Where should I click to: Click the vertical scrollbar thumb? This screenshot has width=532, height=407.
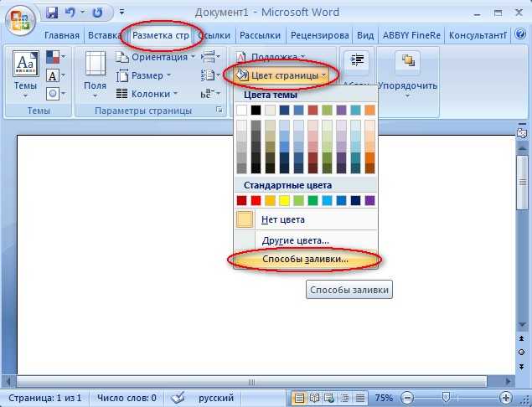click(x=522, y=183)
